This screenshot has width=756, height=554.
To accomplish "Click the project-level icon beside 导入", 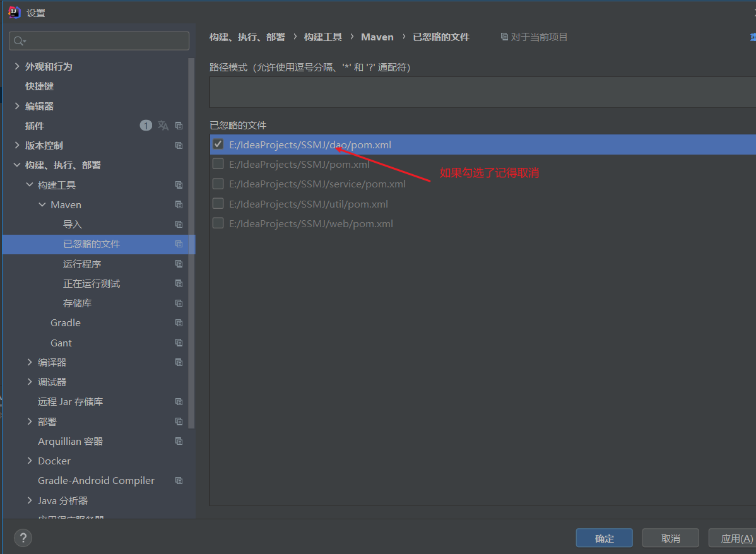I will [x=179, y=224].
